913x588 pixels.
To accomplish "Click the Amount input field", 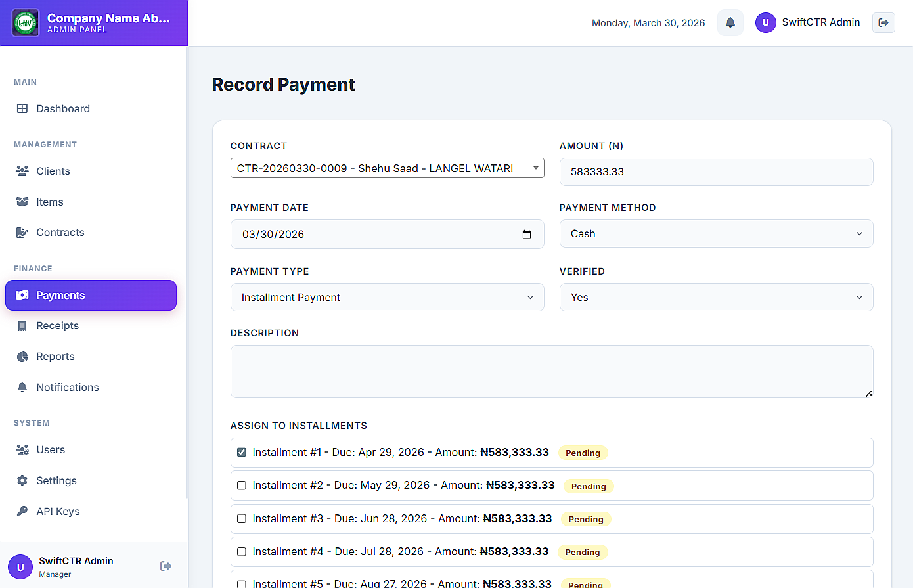I will 716,171.
